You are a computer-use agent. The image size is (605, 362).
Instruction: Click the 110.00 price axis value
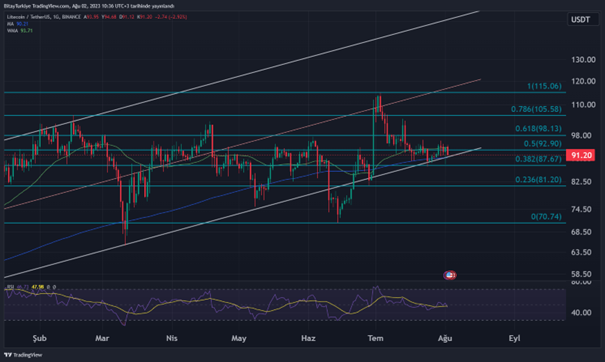coord(583,105)
